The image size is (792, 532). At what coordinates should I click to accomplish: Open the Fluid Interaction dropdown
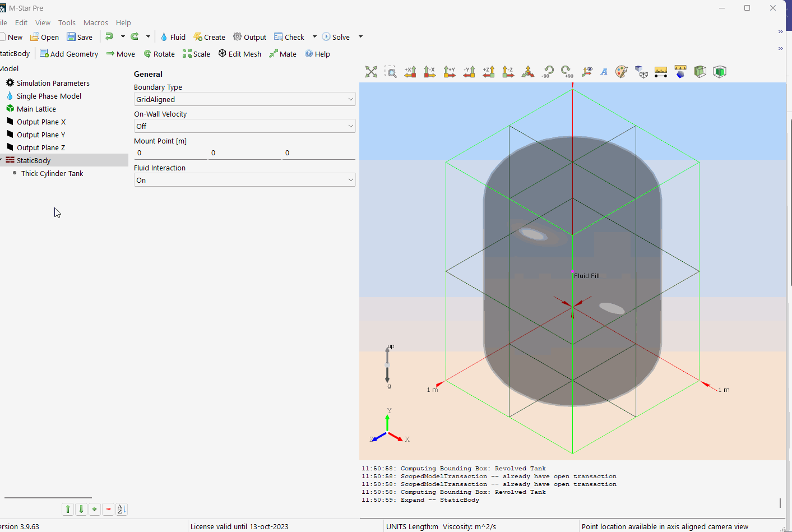pos(244,180)
